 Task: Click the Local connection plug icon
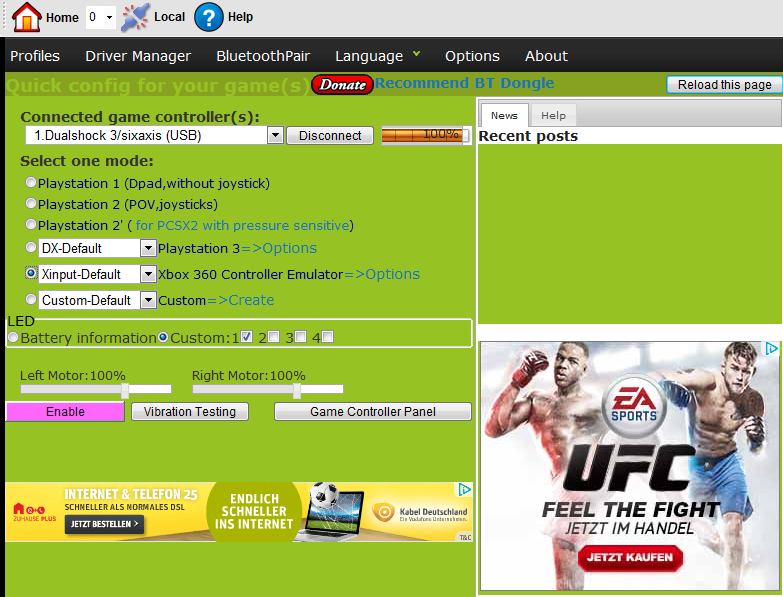[135, 17]
